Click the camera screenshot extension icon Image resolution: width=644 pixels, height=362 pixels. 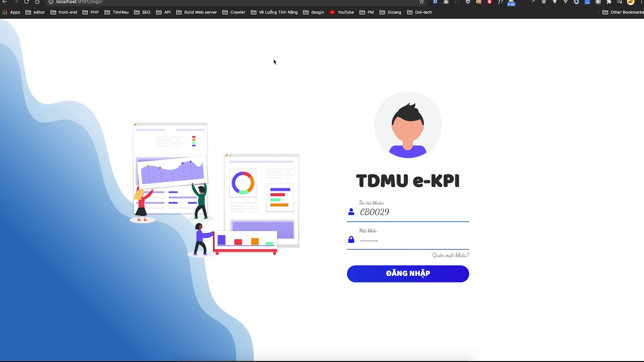tap(446, 2)
